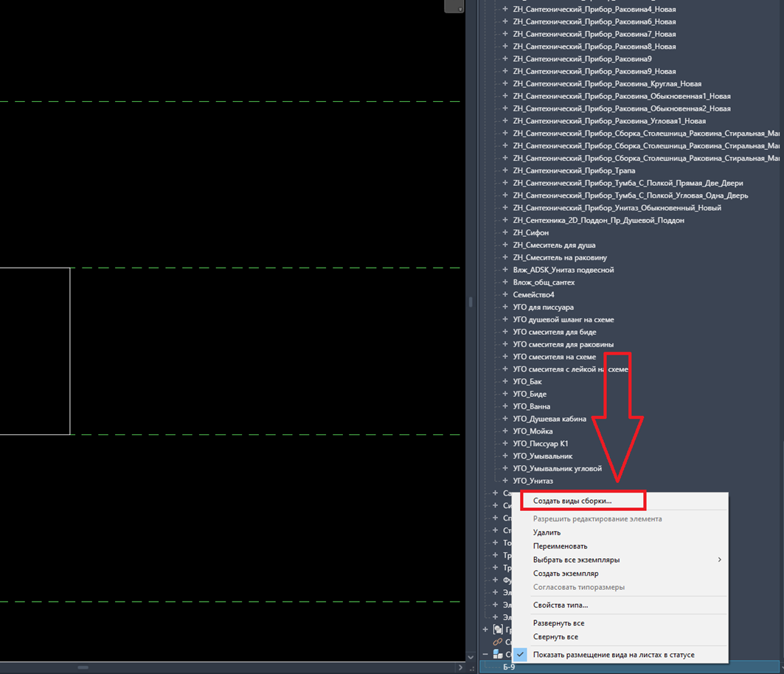This screenshot has height=674, width=784.
Task: Expand the 'Влож_общ_сантех' node
Action: point(505,282)
